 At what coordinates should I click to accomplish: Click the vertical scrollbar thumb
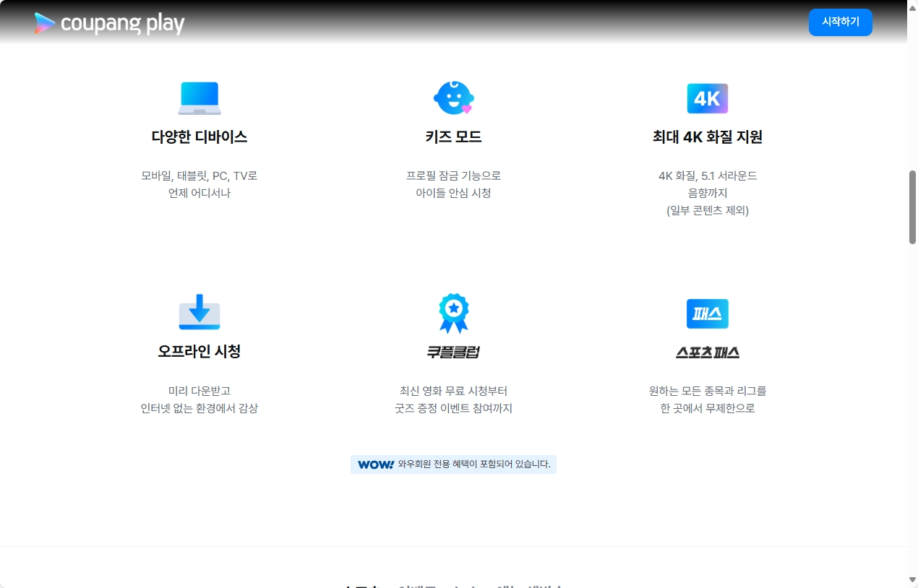tap(912, 207)
